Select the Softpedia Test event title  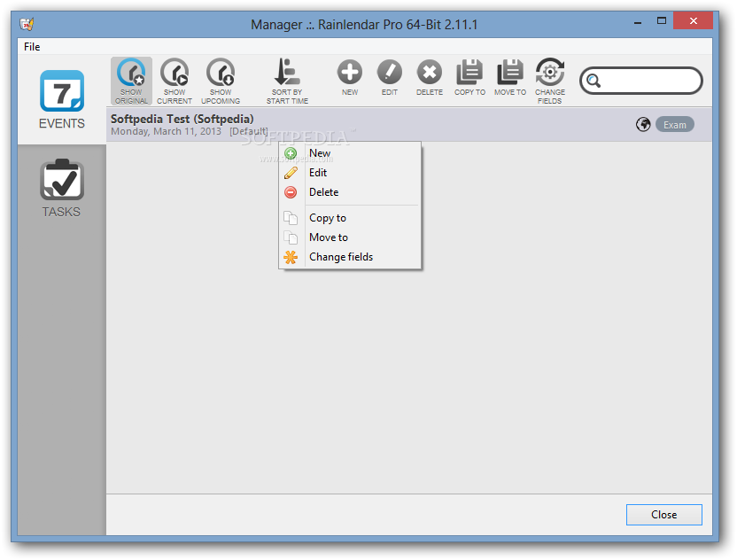click(182, 119)
